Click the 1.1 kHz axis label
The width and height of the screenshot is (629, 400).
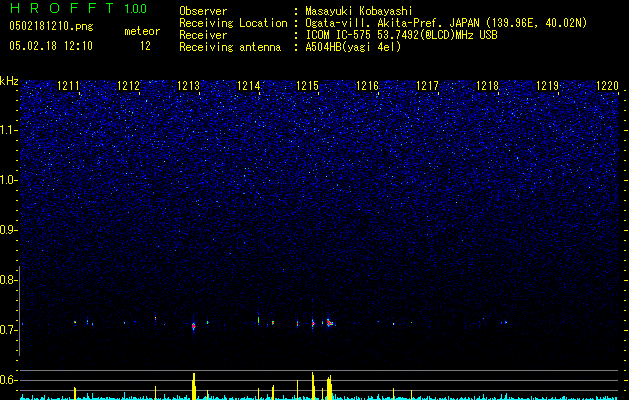click(9, 130)
